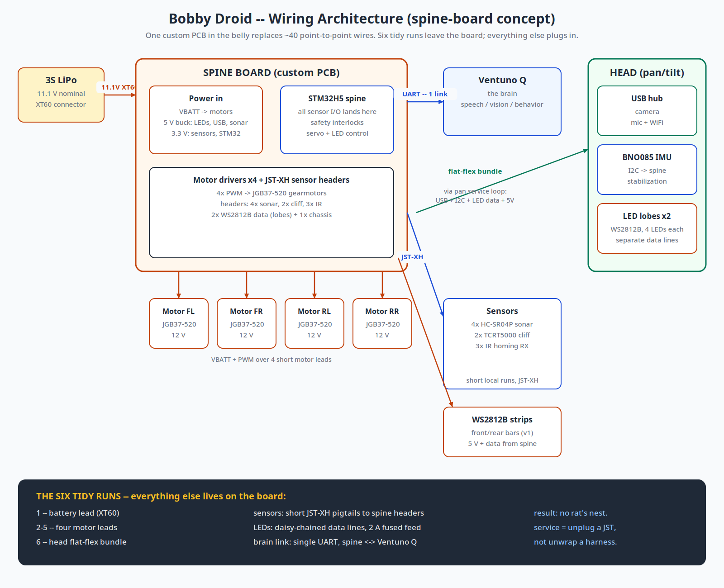Click 'front/rear bars (v1)' text
724x588 pixels.
click(502, 433)
